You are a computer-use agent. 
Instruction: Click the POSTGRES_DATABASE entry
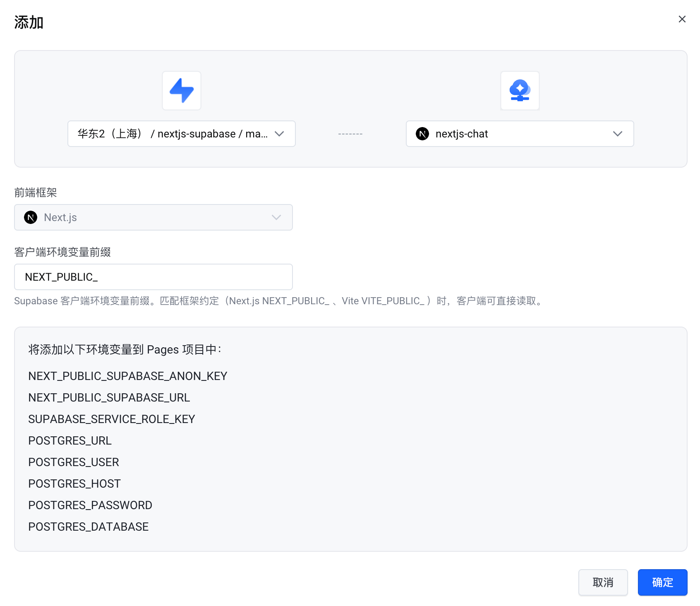coord(89,527)
